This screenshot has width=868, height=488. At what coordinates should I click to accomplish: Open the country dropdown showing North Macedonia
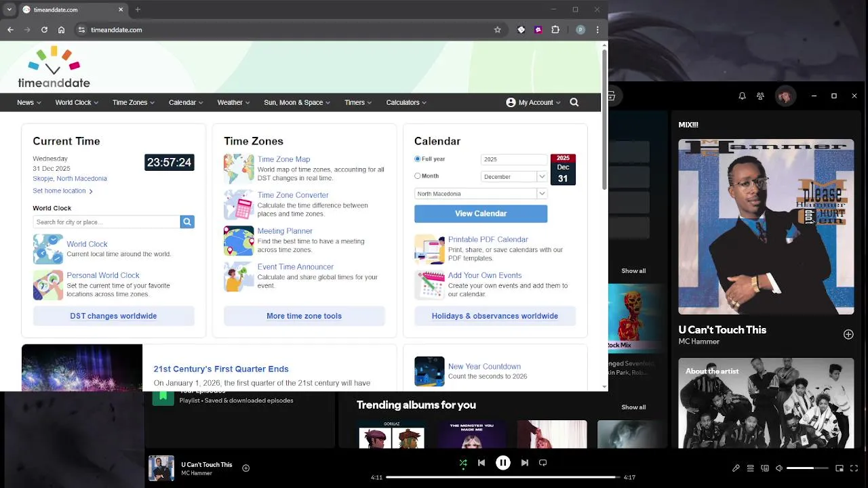click(481, 194)
